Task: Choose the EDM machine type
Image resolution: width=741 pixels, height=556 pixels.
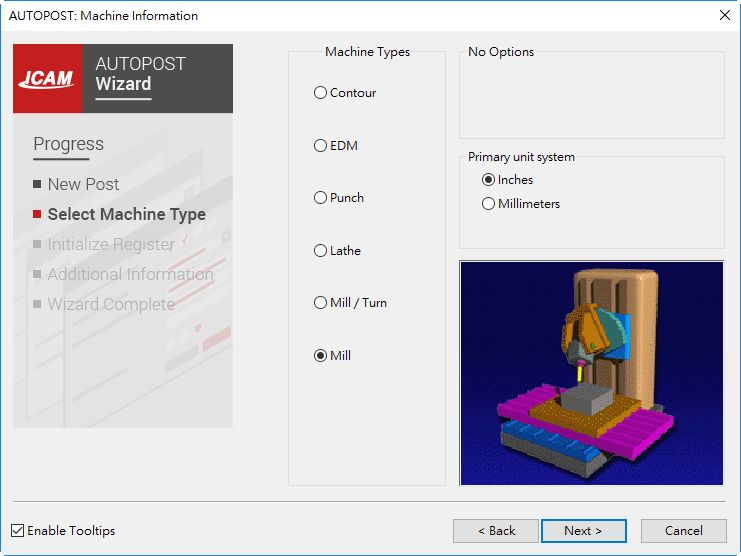Action: click(x=321, y=146)
